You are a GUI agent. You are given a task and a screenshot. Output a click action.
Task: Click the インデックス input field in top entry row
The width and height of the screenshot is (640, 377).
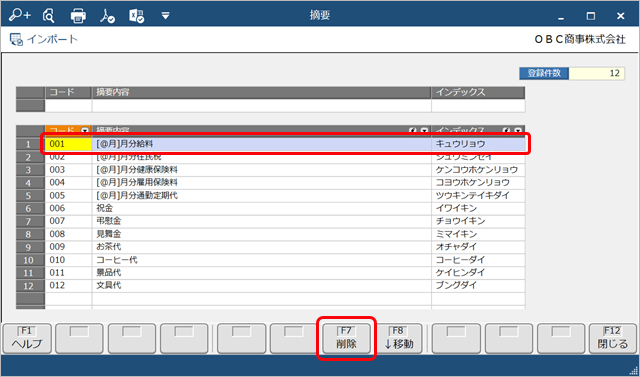[478, 106]
